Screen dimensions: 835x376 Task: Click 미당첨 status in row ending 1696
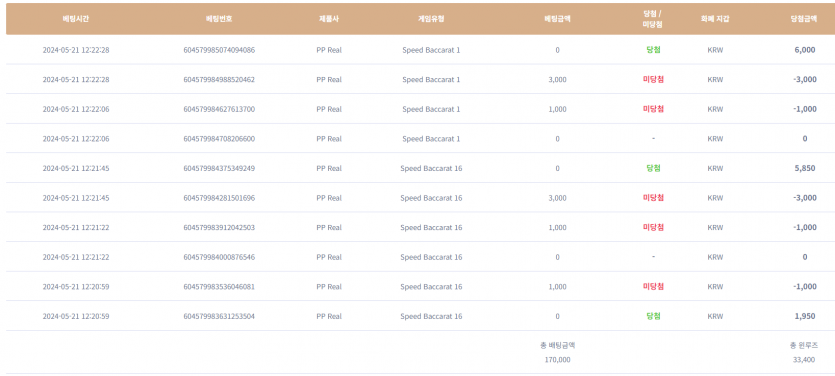click(x=653, y=198)
